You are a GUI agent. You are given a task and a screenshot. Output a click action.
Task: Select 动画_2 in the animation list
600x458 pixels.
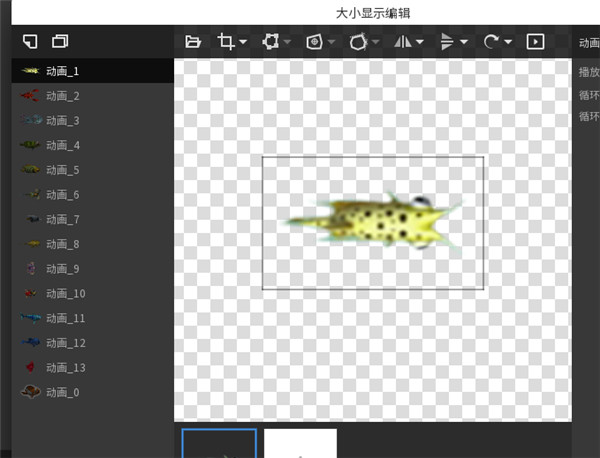(x=62, y=96)
